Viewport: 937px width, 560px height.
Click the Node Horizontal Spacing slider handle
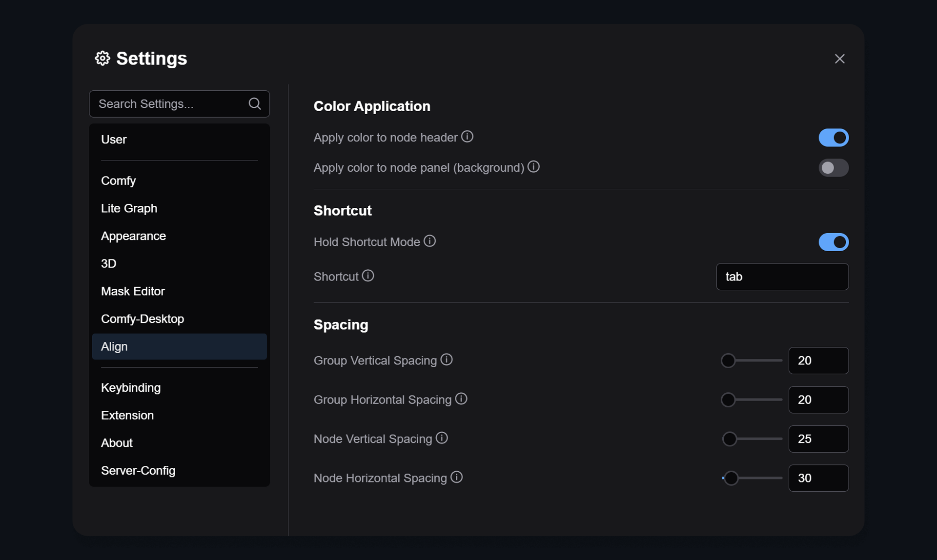(731, 478)
